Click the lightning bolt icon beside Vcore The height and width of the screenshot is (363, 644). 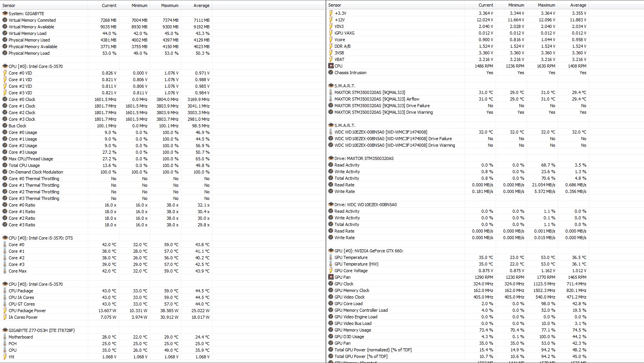(331, 40)
